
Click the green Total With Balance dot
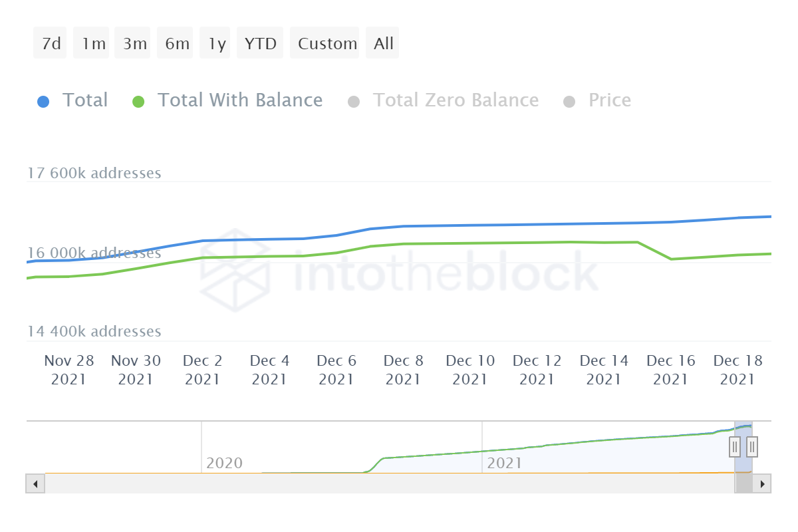pyautogui.click(x=138, y=102)
